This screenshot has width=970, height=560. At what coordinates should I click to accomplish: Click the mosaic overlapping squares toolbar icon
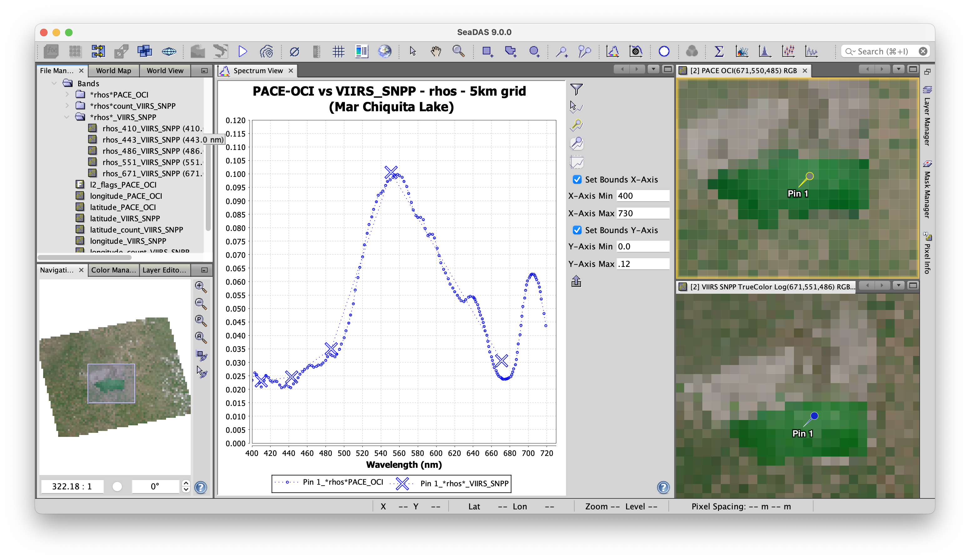click(x=145, y=51)
